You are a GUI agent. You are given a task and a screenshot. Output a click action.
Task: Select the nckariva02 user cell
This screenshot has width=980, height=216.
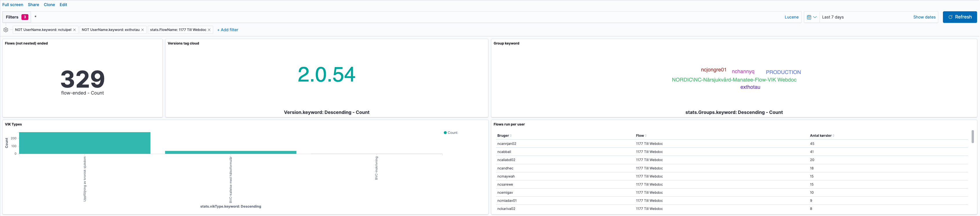pos(506,209)
